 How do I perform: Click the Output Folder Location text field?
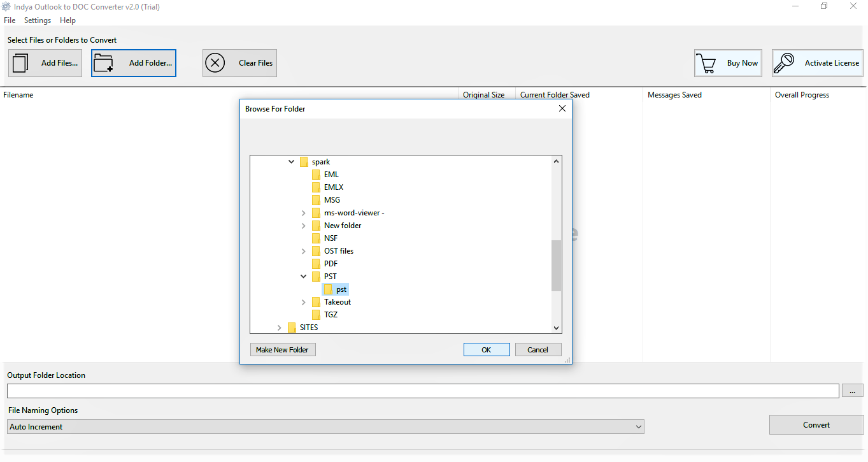click(x=423, y=391)
